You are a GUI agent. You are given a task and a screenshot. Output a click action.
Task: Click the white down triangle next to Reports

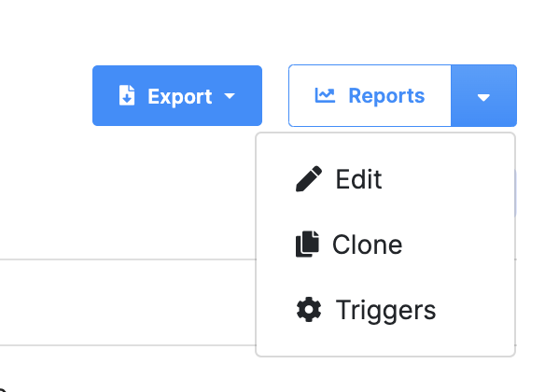pos(483,98)
